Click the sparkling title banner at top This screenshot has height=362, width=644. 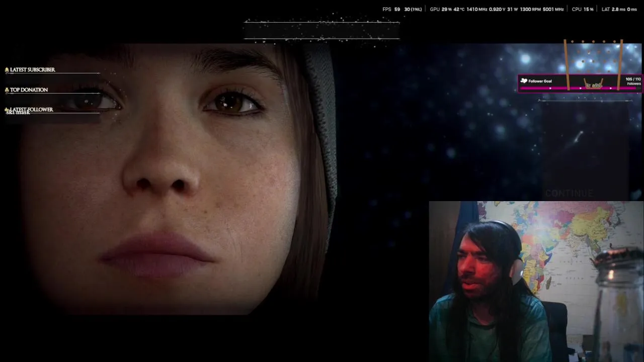coord(321,30)
